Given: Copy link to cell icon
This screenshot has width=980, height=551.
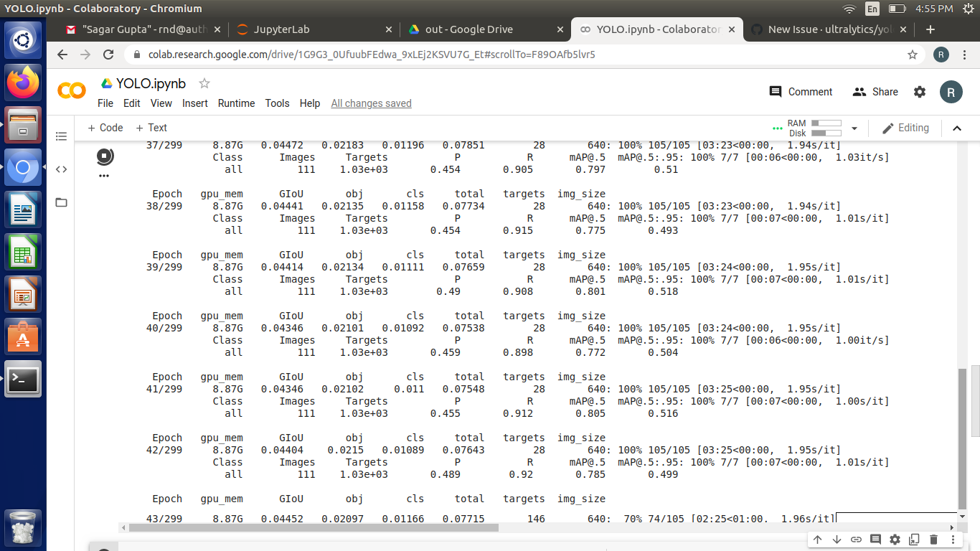Looking at the screenshot, I should [856, 540].
